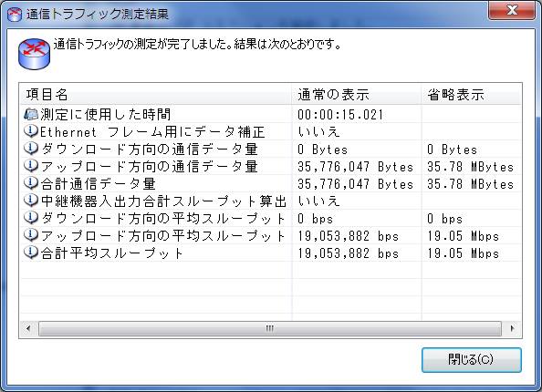Image resolution: width=542 pixels, height=392 pixels.
Task: Click info icon beside ダウンロード方向の平均スループット
Action: coord(31,218)
